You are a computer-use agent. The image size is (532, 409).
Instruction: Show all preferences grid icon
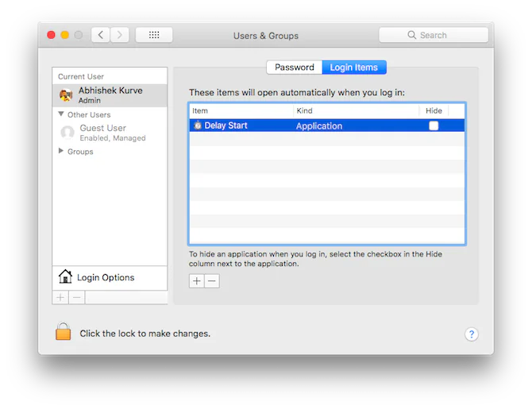(x=154, y=35)
